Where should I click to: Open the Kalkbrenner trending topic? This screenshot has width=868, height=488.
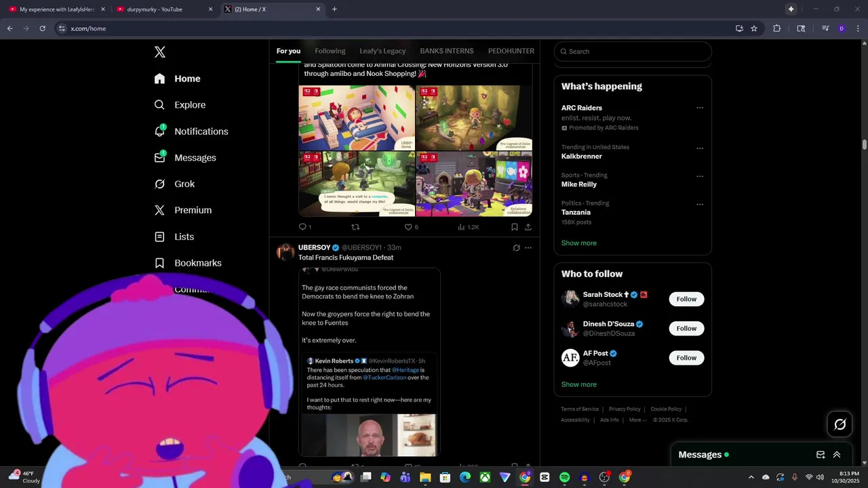pos(582,157)
